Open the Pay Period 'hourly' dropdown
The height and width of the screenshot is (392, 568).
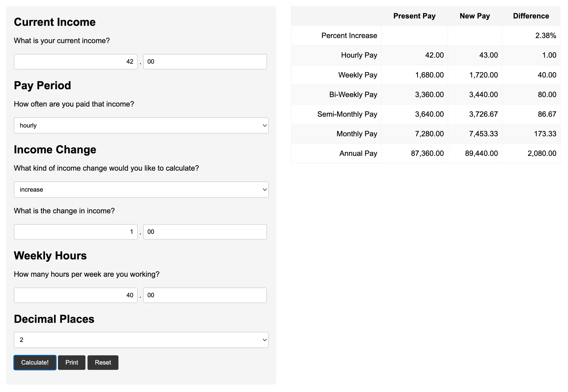[141, 125]
